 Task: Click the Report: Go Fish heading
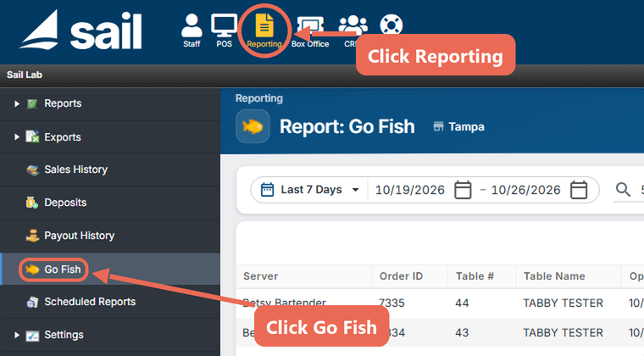coord(347,126)
